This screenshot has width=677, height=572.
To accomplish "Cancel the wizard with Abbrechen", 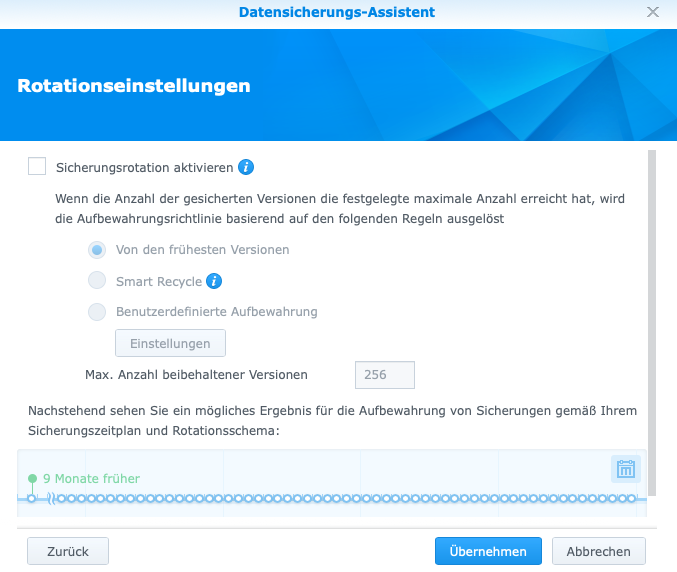I will (x=598, y=551).
